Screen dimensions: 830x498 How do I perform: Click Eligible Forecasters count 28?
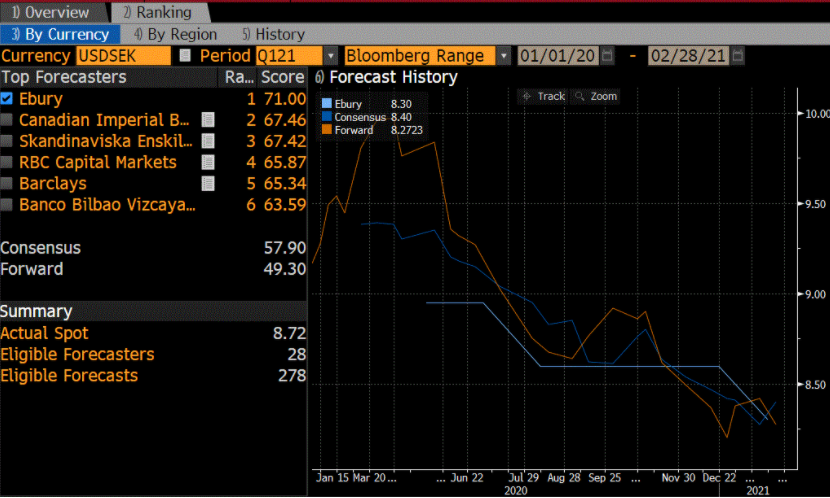[297, 354]
